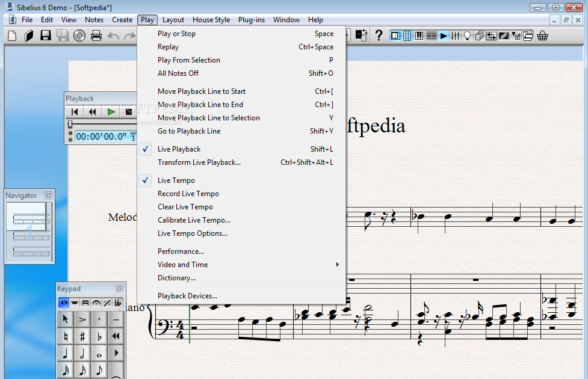
Task: Open the Plug-ins menu
Action: 251,20
